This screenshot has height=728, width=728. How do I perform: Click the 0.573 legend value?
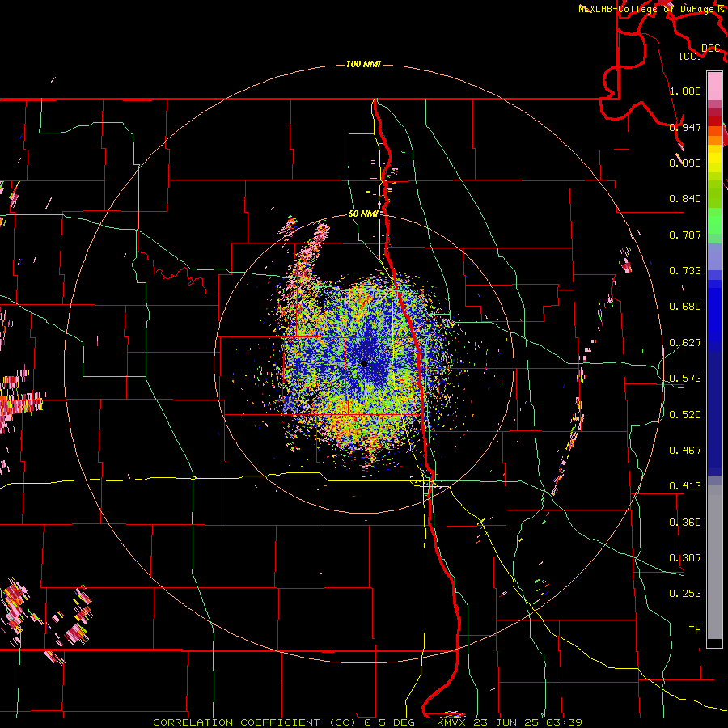(685, 378)
